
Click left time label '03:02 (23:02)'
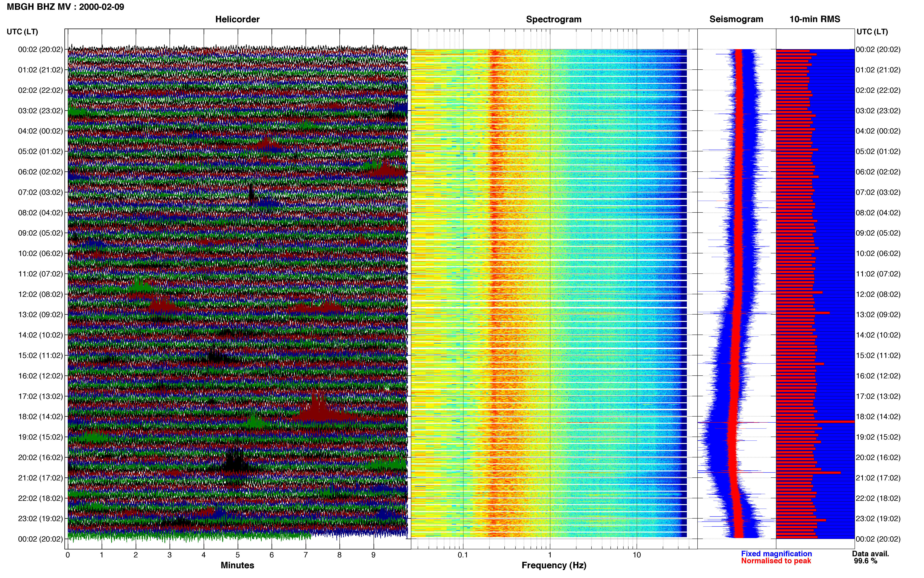click(41, 111)
